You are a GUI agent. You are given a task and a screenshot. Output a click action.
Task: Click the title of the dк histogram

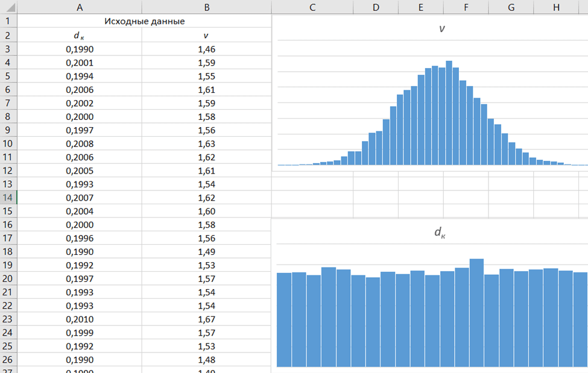tap(440, 233)
